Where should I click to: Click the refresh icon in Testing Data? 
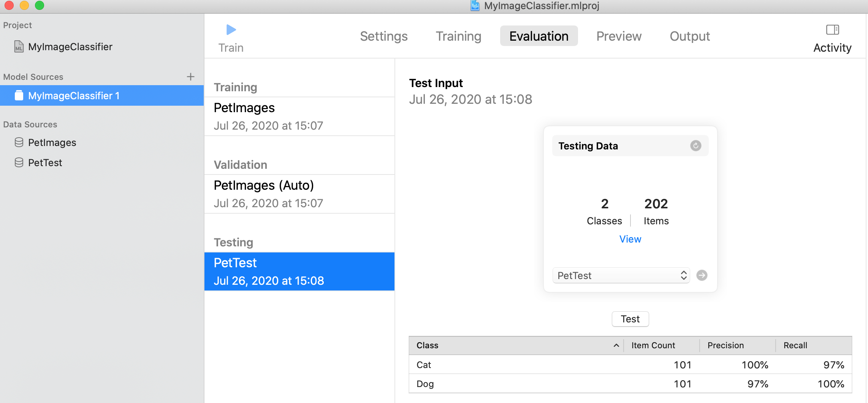[695, 146]
